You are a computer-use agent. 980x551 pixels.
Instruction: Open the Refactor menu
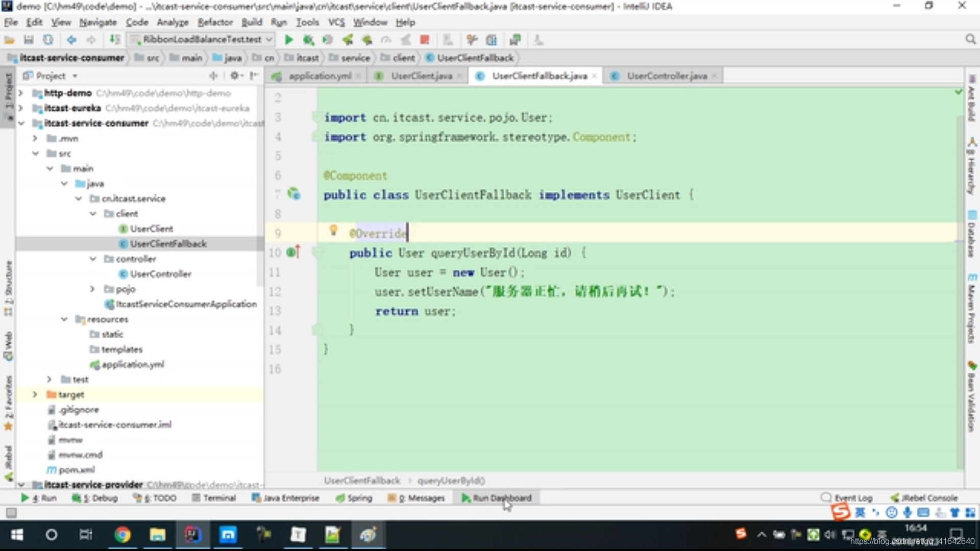coord(215,22)
